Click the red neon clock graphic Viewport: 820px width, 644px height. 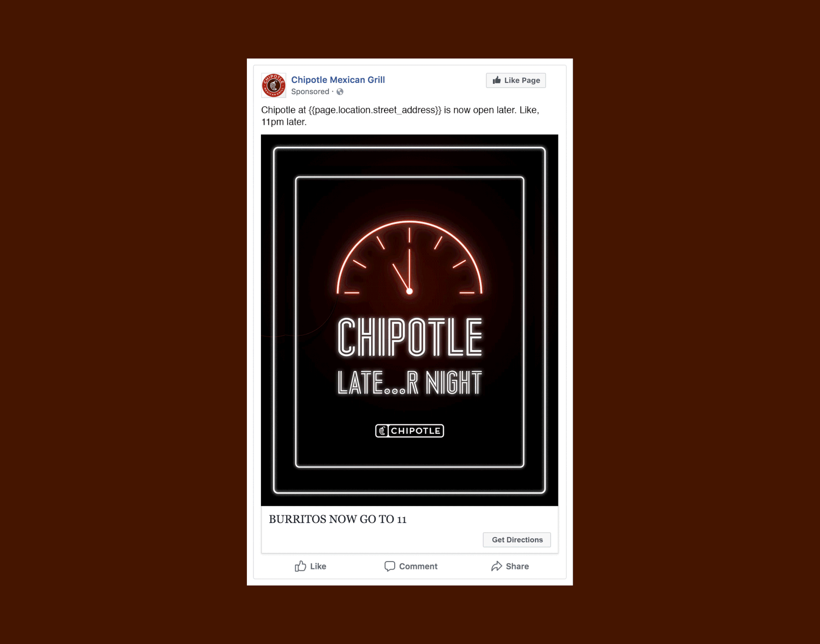pyautogui.click(x=409, y=258)
